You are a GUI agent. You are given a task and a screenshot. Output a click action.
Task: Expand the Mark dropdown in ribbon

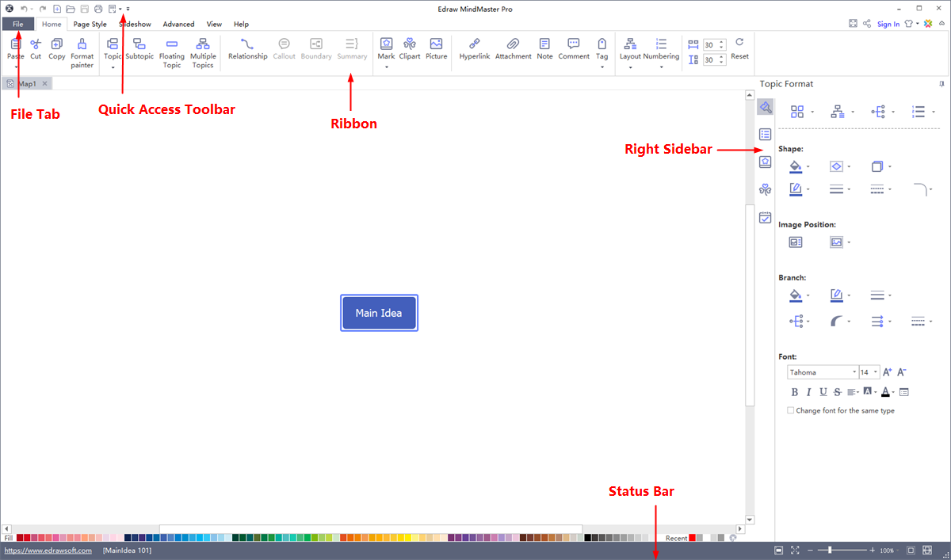coord(386,67)
